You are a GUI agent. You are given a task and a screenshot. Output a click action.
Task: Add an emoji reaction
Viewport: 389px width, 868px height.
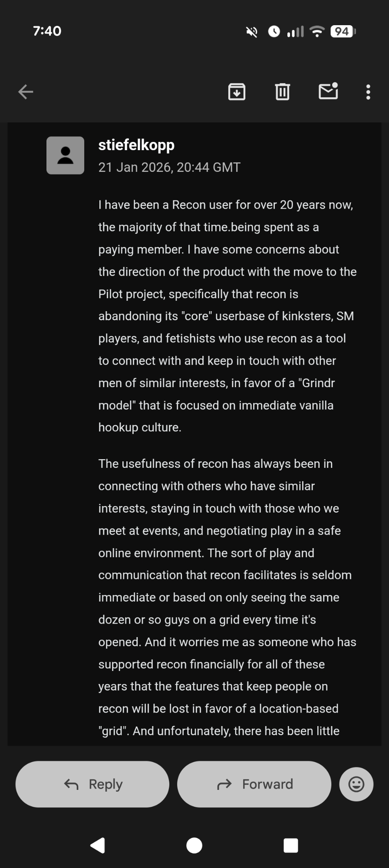356,784
